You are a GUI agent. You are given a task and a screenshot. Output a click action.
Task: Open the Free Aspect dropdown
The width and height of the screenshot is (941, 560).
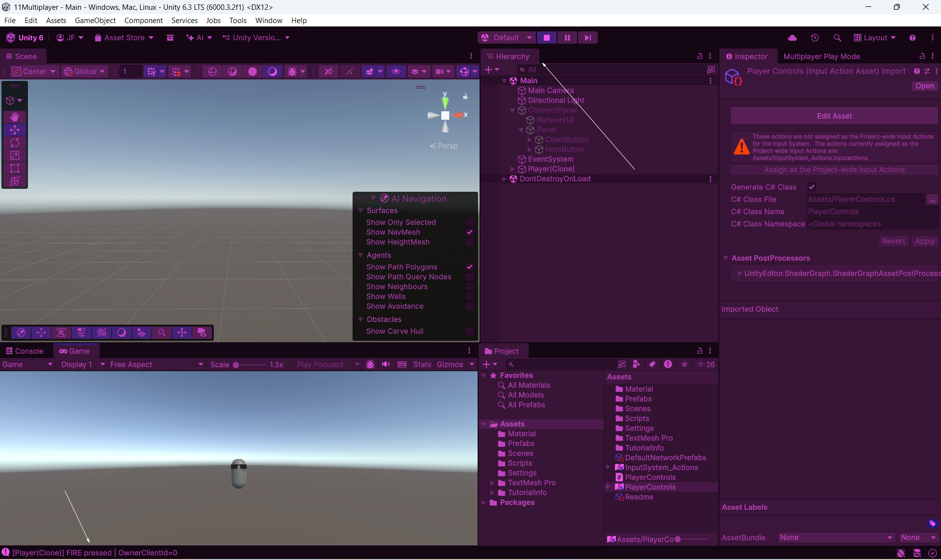point(156,364)
